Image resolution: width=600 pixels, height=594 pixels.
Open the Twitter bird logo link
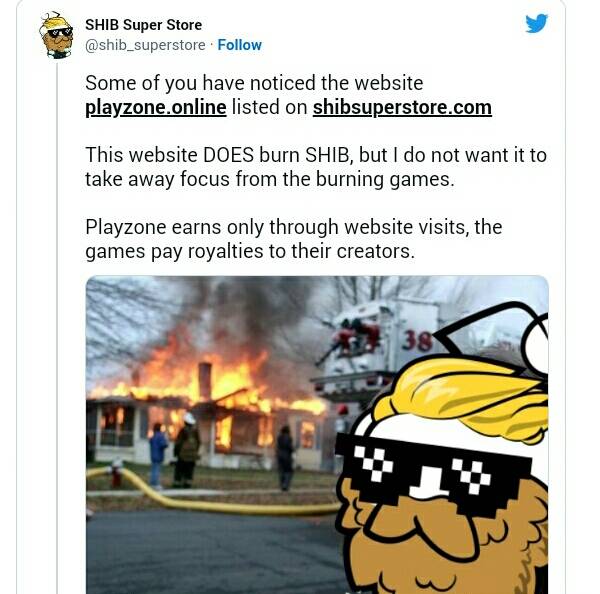click(x=536, y=24)
